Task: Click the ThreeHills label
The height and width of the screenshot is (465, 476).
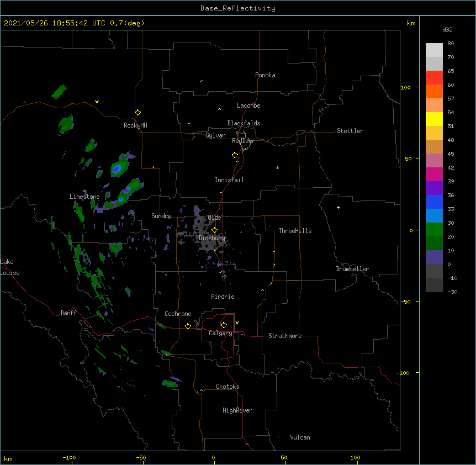Action: (295, 231)
